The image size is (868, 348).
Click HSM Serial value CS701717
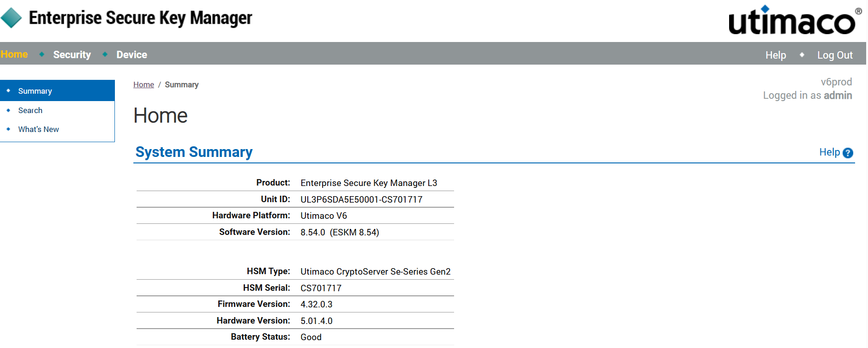321,288
